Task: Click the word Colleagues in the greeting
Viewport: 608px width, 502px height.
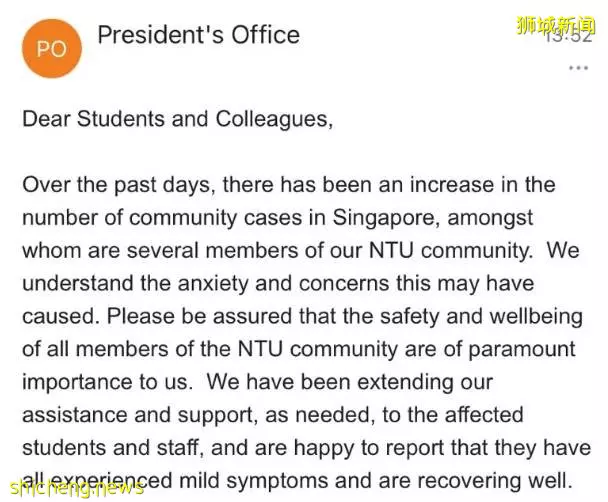Action: [274, 119]
